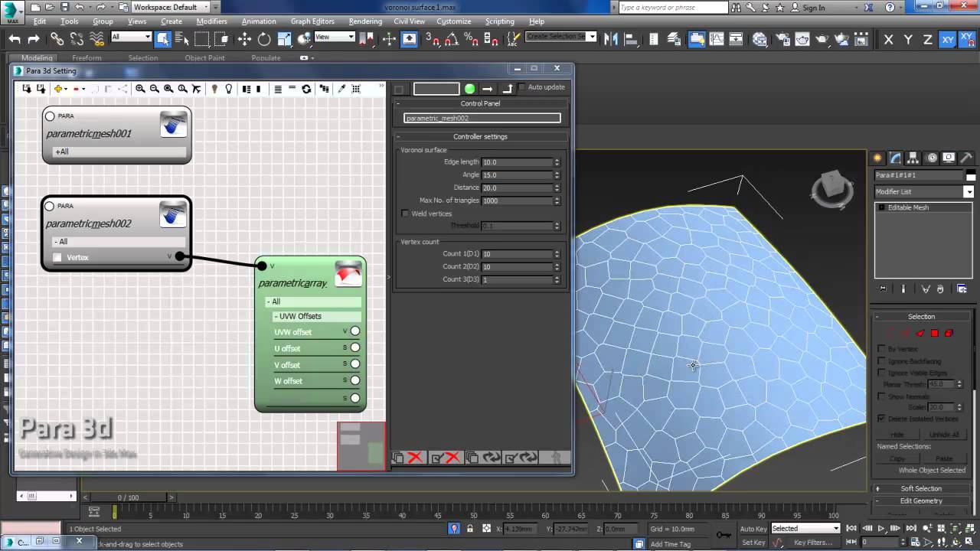Select Polygon sub-object level icon
Viewport: 980px width, 551px height.
tap(934, 333)
